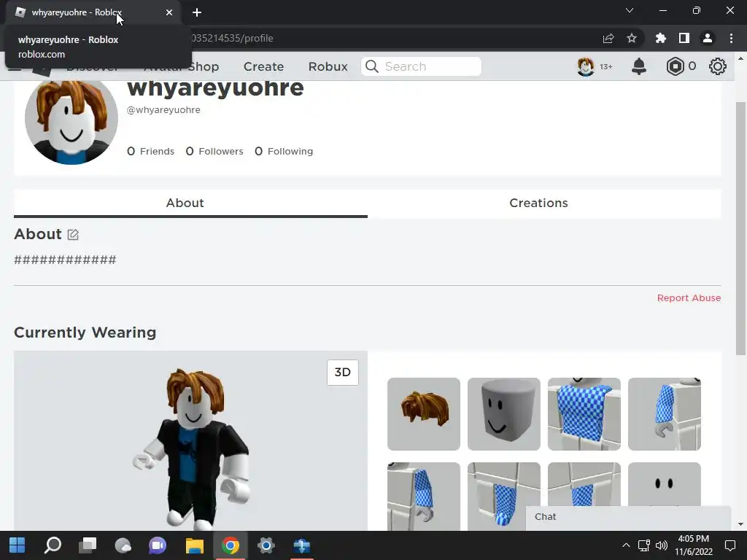Screen dimensions: 747x560
Task: Open Windows taskbar search
Action: click(53, 545)
